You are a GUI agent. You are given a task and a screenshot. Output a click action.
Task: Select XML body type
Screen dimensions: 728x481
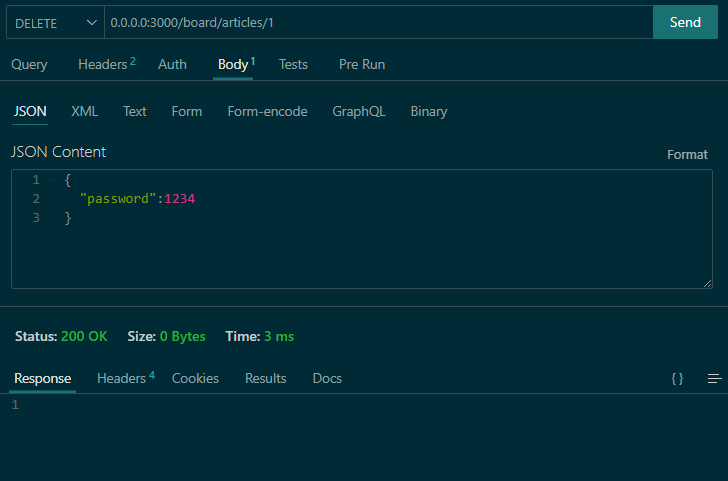pos(84,111)
